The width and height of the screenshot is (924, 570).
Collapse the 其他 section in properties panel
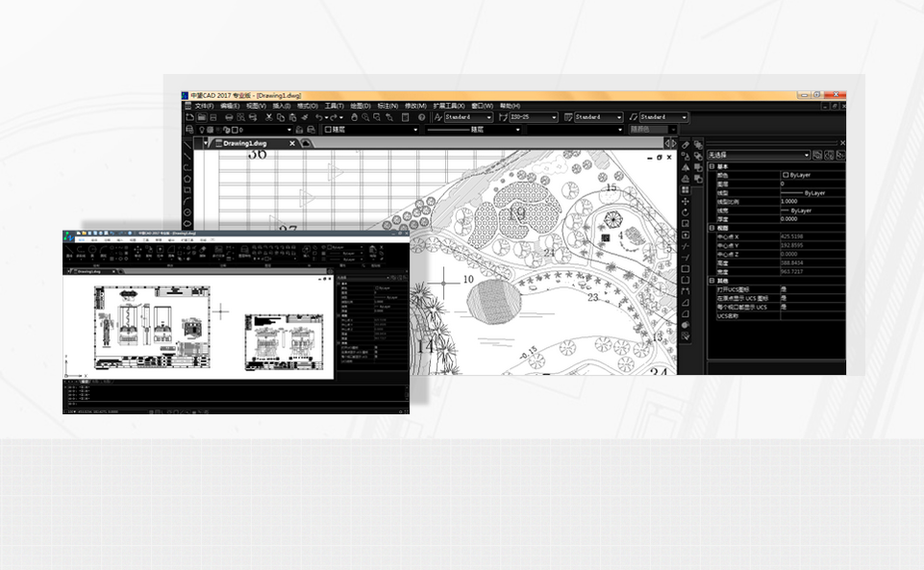712,280
